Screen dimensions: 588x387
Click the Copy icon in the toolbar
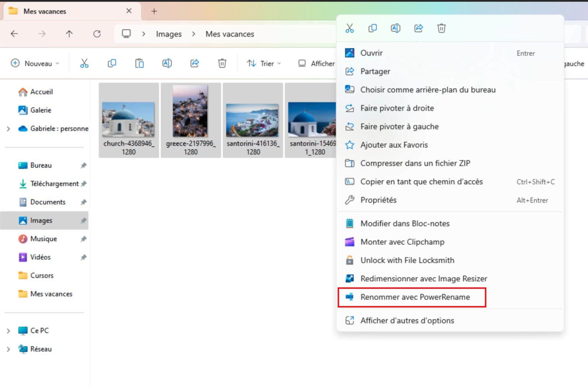pyautogui.click(x=111, y=63)
